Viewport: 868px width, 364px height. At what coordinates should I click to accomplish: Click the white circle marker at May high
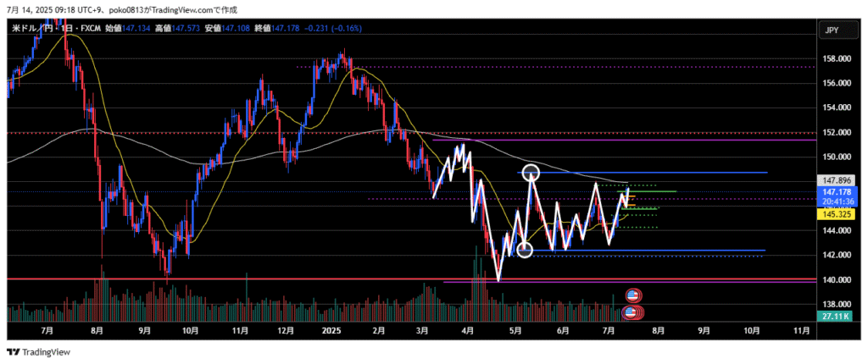tap(531, 173)
